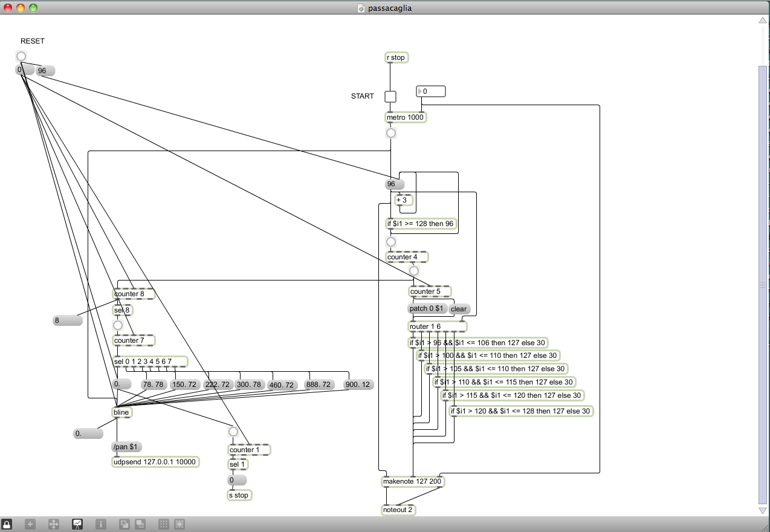The width and height of the screenshot is (770, 532).
Task: Click the scroll up arrow at top right
Action: point(763,21)
